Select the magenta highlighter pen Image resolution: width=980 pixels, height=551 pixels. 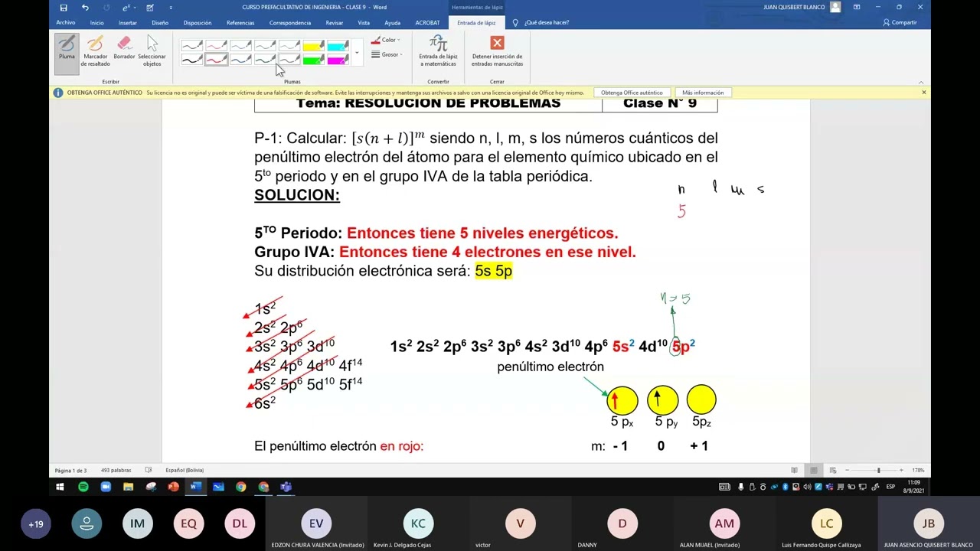pyautogui.click(x=338, y=59)
